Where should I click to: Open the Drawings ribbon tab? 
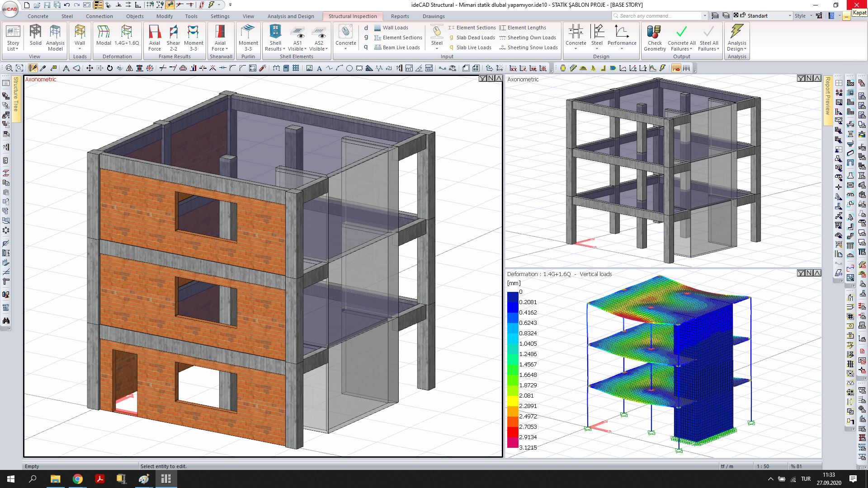tap(433, 16)
